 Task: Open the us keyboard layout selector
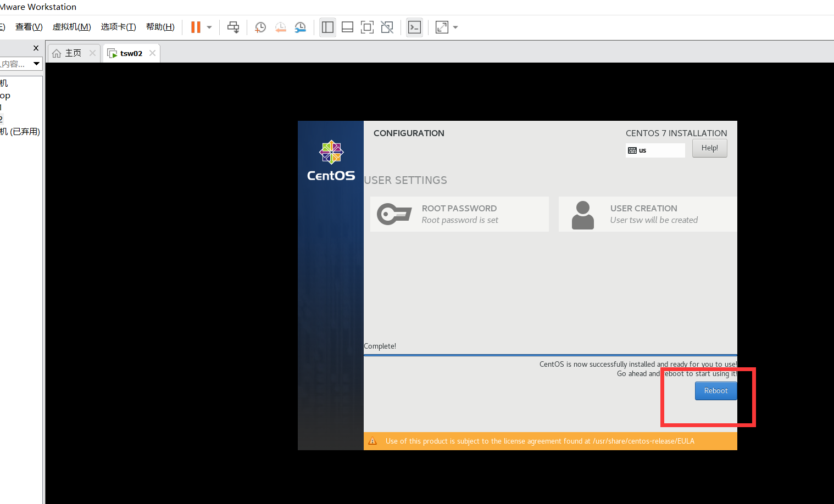tap(655, 150)
